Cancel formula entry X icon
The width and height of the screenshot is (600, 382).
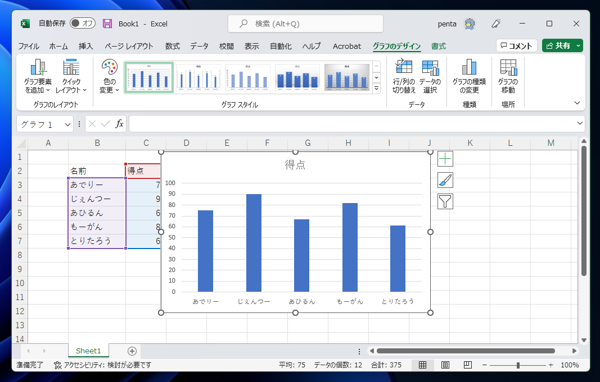pos(92,124)
